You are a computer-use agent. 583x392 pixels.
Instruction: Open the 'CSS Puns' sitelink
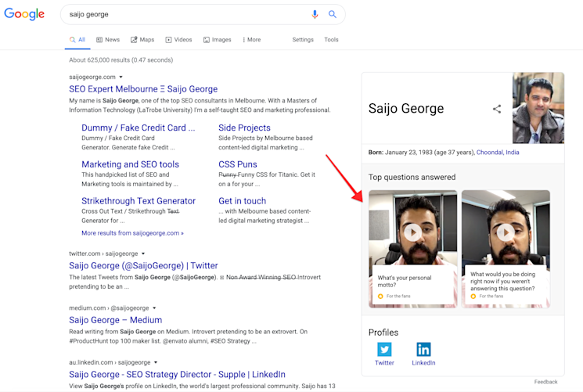click(238, 164)
